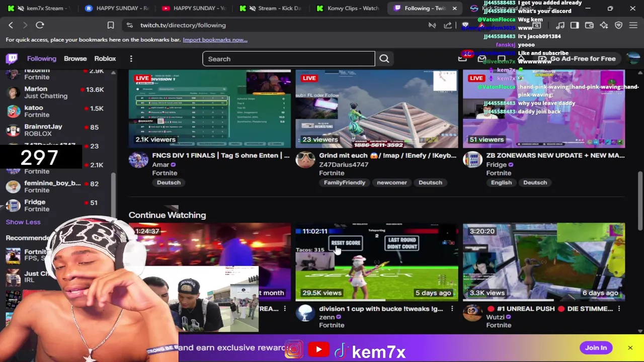Resume Wutzi Unreal Push video thumbnail
644x362 pixels.
click(x=544, y=262)
